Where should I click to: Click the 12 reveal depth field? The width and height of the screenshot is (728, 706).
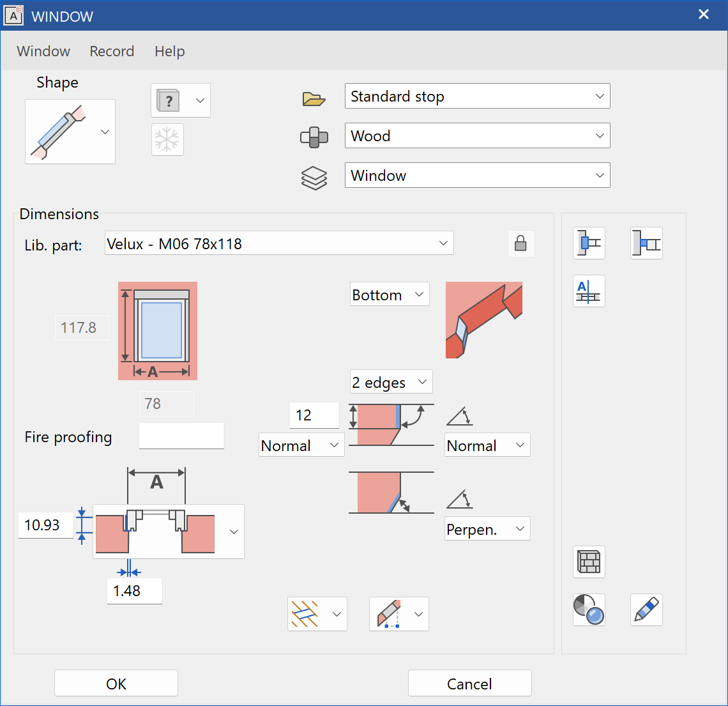(314, 415)
